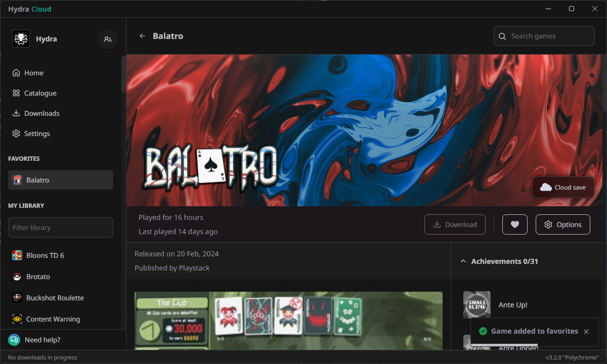Click the Hydra profile avatar
This screenshot has height=364, width=607.
(21, 39)
